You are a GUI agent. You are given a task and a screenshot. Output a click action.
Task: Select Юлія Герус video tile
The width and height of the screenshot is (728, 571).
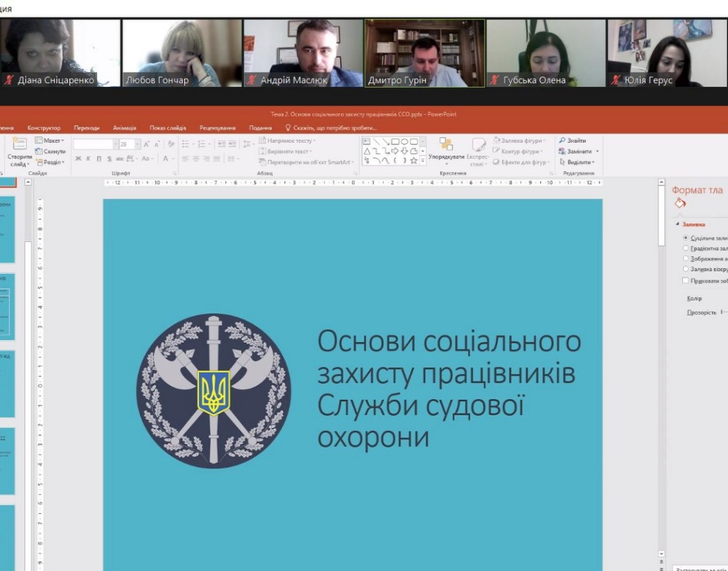point(667,53)
